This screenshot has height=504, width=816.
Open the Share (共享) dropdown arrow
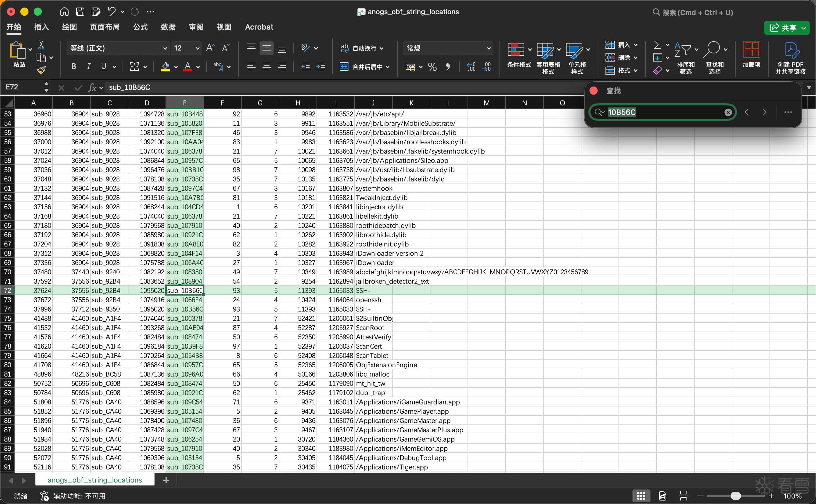[804, 28]
